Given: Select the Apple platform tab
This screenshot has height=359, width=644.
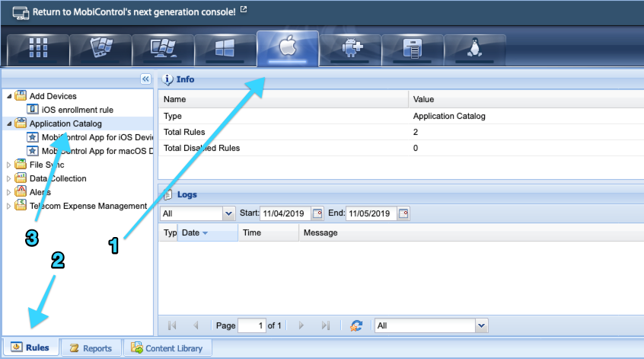Looking at the screenshot, I should 288,49.
